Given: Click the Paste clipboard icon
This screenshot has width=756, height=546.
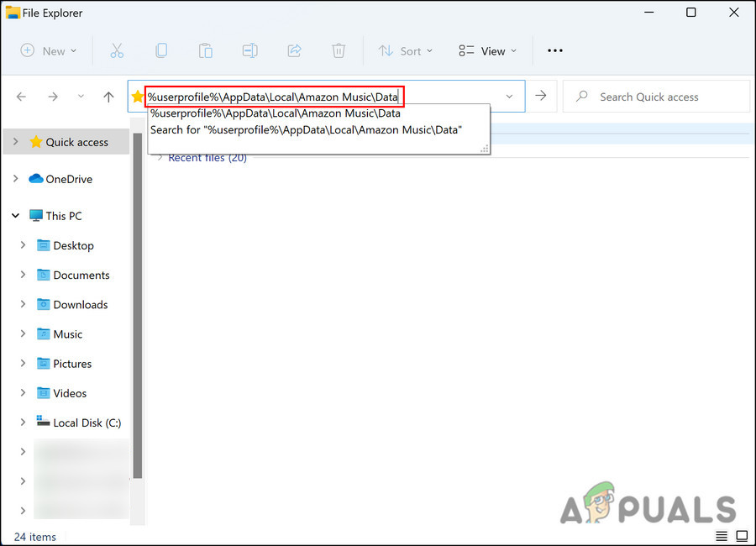Looking at the screenshot, I should (x=206, y=50).
